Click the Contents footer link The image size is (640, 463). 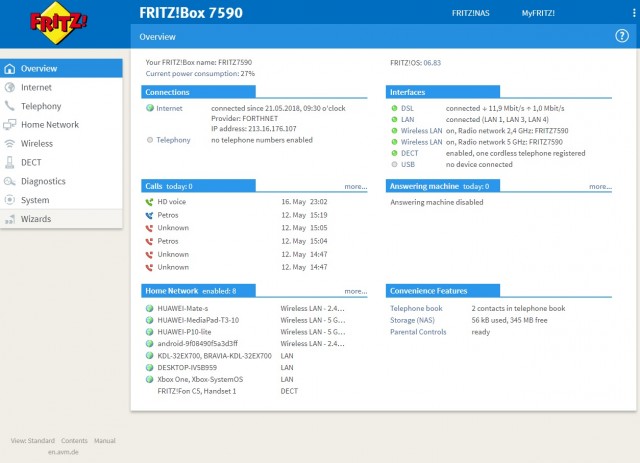74,441
